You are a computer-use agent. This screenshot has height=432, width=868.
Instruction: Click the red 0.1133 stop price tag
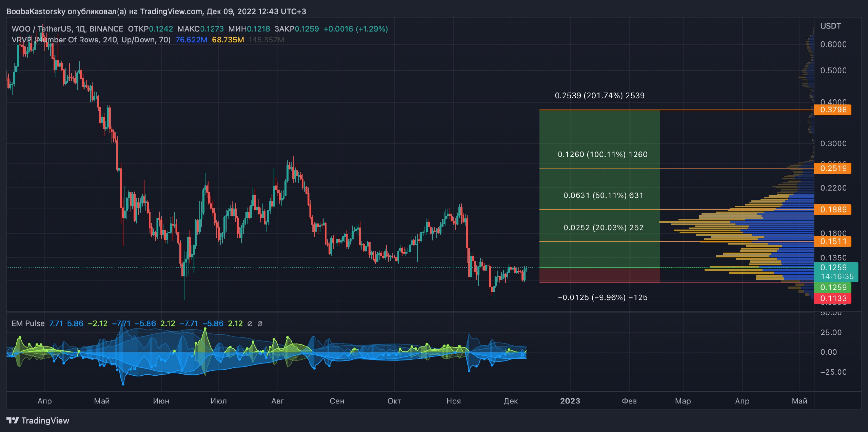click(832, 298)
